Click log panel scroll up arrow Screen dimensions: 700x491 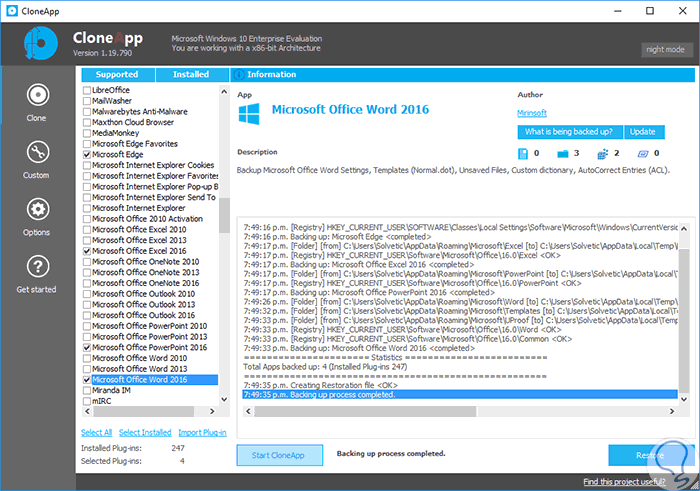click(683, 228)
